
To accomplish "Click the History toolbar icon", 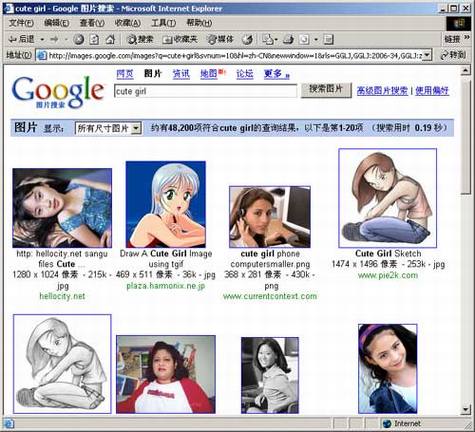I will (x=247, y=40).
